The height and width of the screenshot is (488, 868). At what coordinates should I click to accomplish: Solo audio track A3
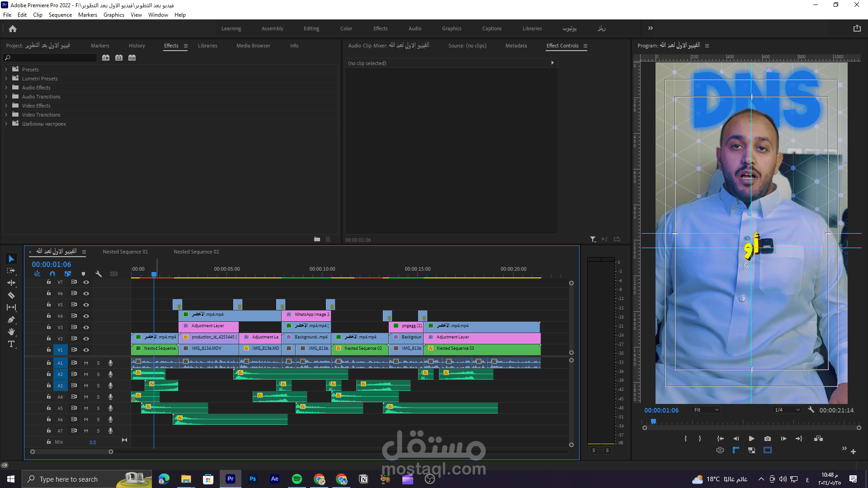coord(98,385)
